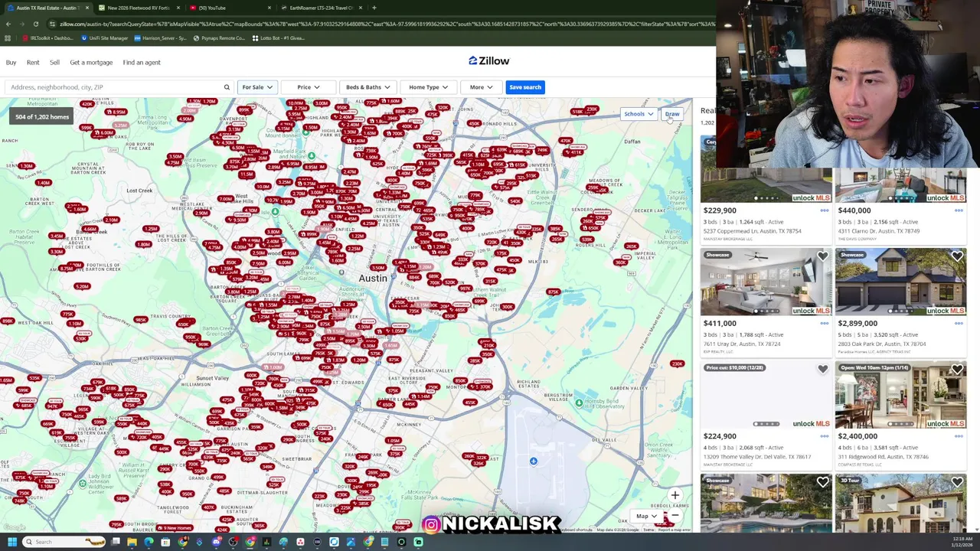980x551 pixels.
Task: Open the $2,899,000 Oak Park Dr listing photo
Action: 900,282
